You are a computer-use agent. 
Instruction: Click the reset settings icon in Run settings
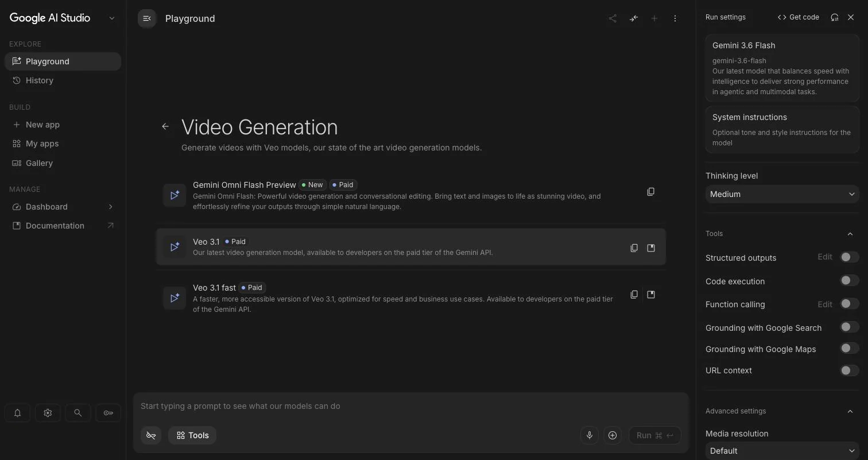click(x=835, y=17)
